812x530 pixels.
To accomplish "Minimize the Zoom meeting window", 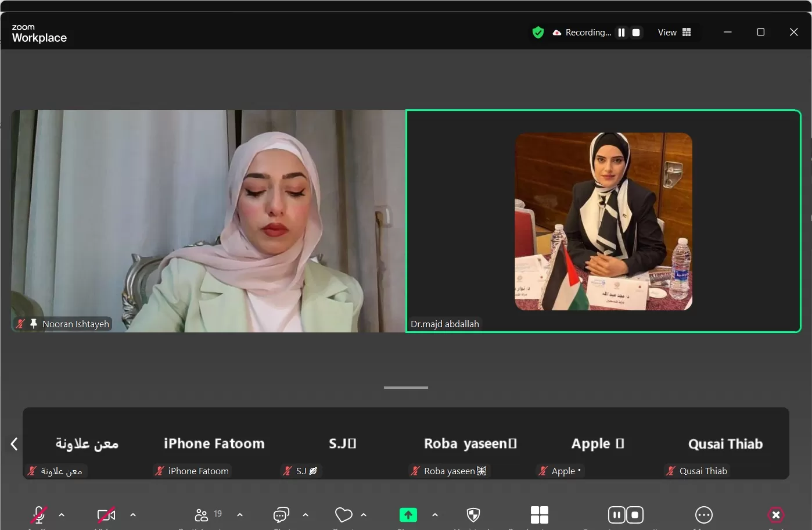I will point(727,32).
